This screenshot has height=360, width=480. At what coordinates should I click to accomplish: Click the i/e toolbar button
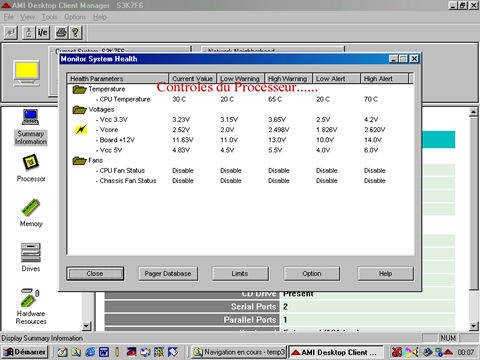(42, 32)
